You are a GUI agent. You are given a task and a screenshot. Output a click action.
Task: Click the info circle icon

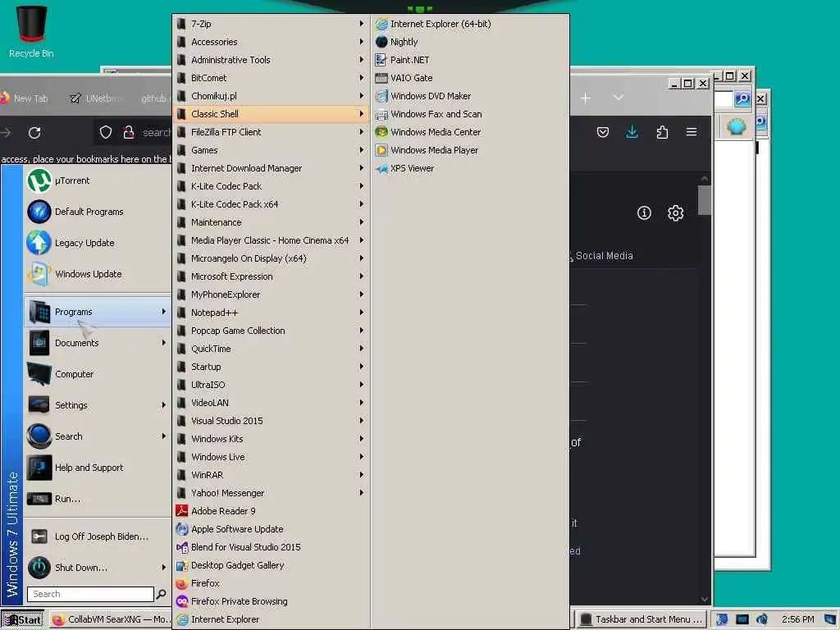[x=644, y=213]
